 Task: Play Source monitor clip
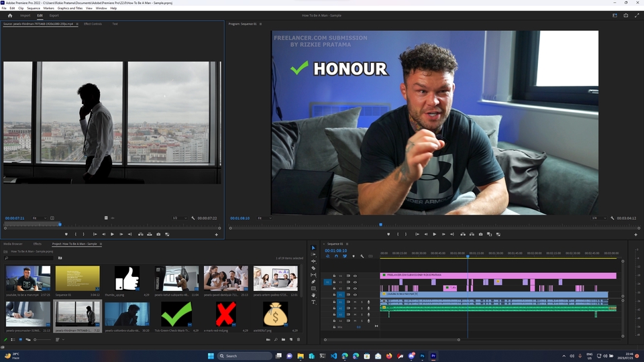coord(112,235)
